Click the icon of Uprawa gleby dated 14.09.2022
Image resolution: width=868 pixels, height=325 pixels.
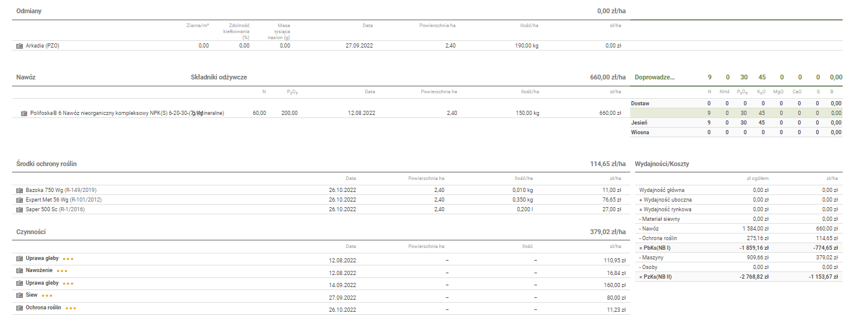tap(19, 283)
